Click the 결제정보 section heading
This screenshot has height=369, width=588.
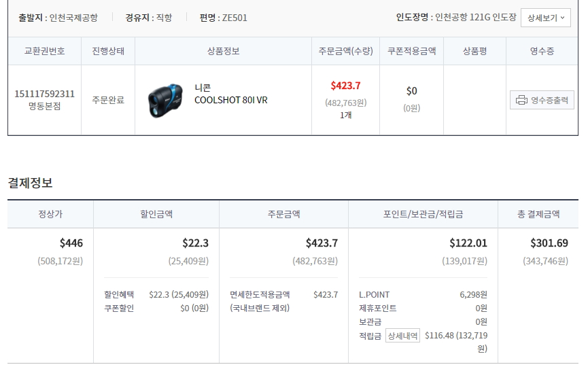point(30,183)
